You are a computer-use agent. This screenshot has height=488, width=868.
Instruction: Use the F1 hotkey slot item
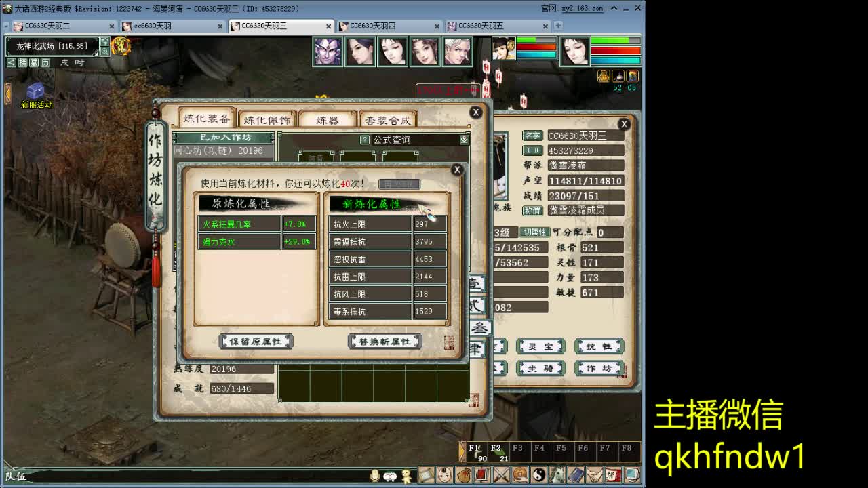(x=476, y=452)
